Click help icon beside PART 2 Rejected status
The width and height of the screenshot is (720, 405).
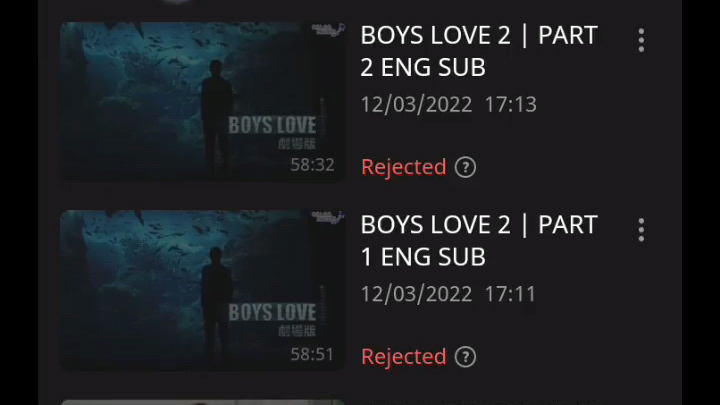tap(465, 167)
